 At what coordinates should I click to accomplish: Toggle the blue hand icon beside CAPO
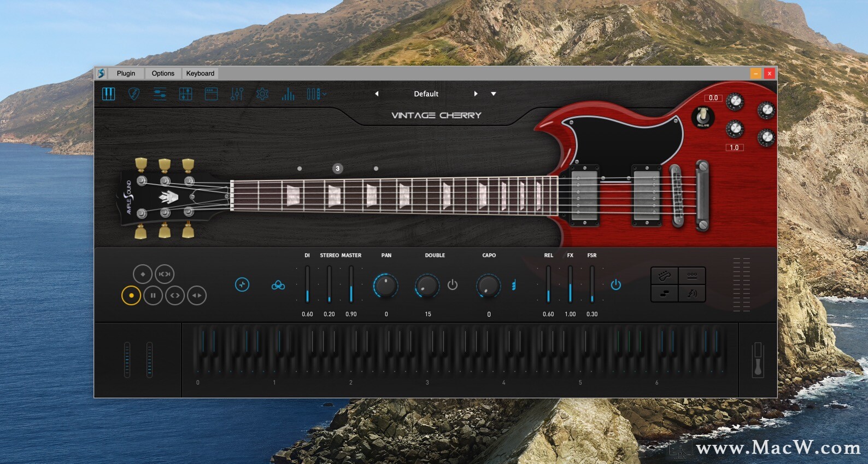[514, 285]
